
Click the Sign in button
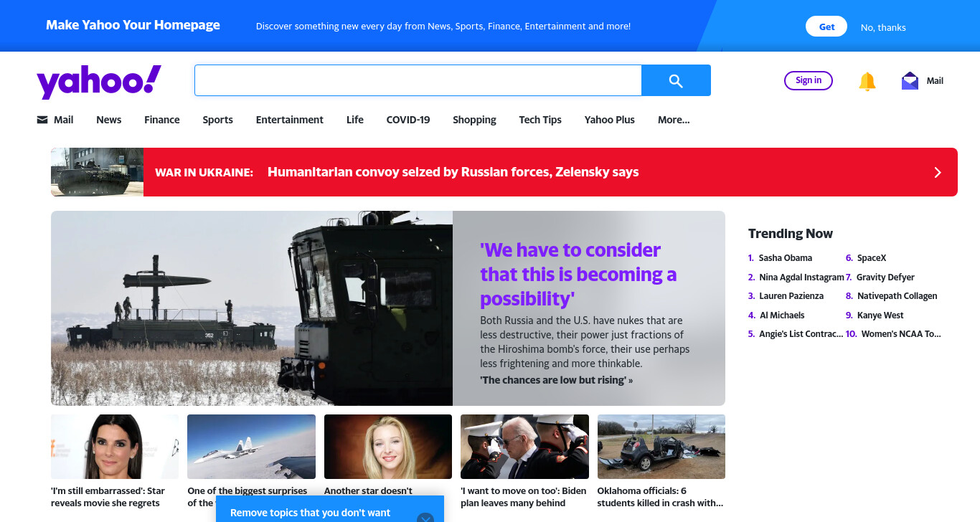pos(809,80)
